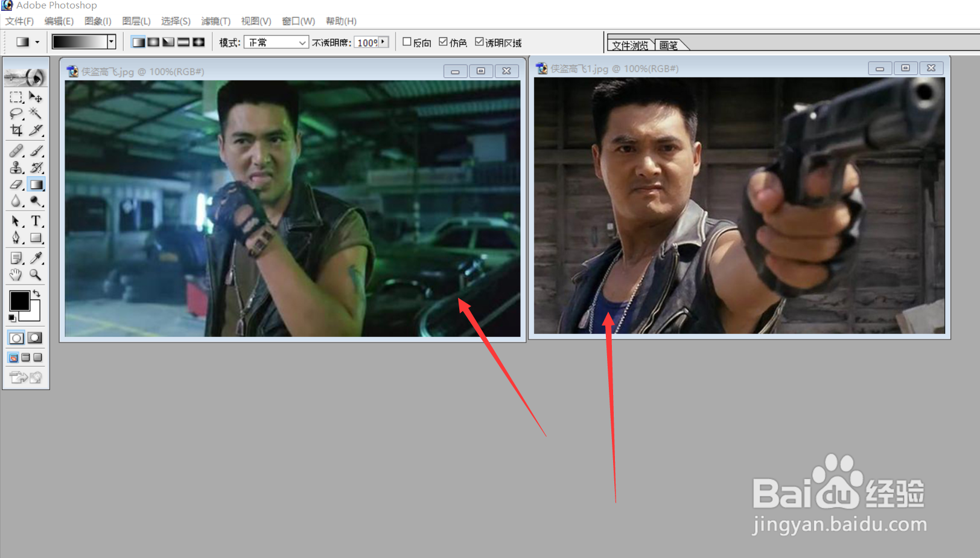
Task: Open the 文件(F) menu
Action: click(19, 21)
